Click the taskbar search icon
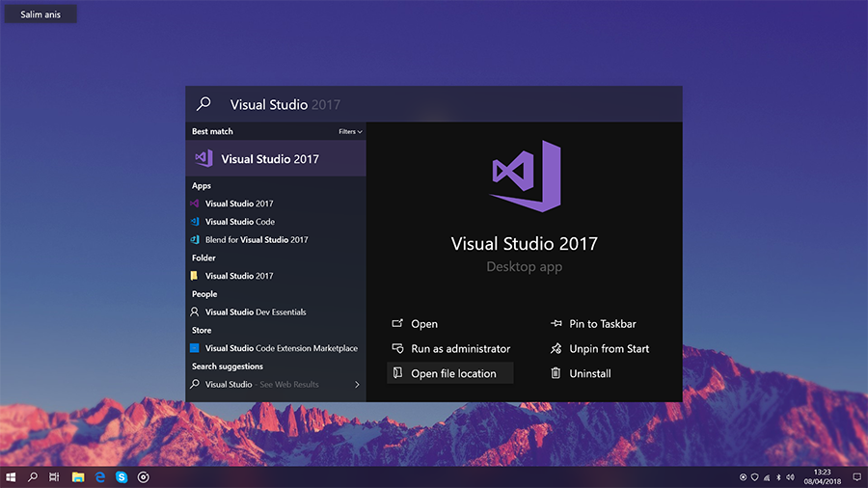This screenshot has width=868, height=488. [x=33, y=477]
